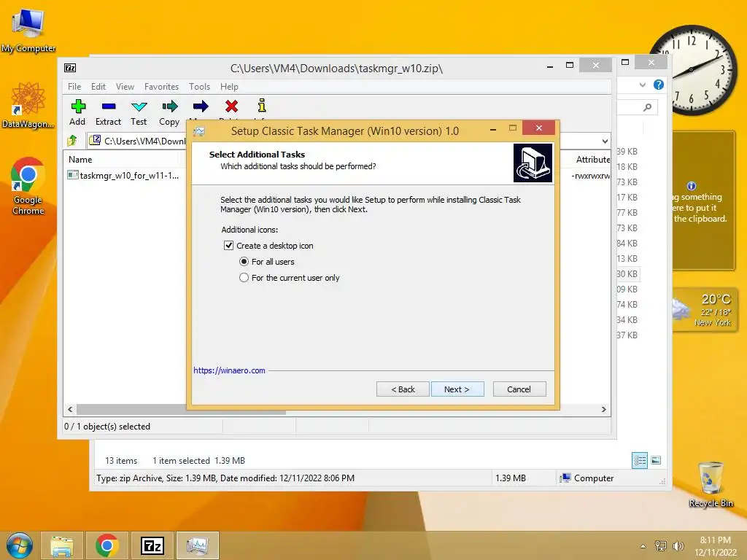Cancel the setup wizard
The width and height of the screenshot is (747, 560).
[519, 389]
